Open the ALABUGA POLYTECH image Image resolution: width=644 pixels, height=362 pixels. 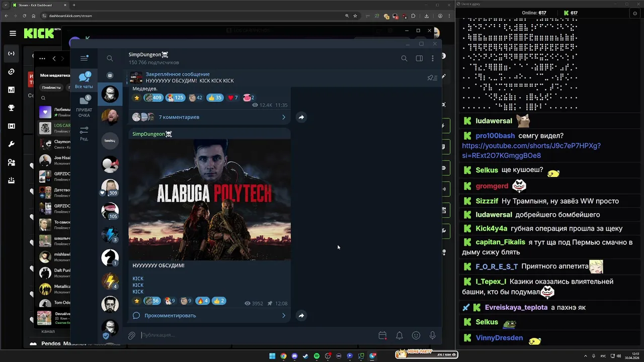click(x=210, y=200)
